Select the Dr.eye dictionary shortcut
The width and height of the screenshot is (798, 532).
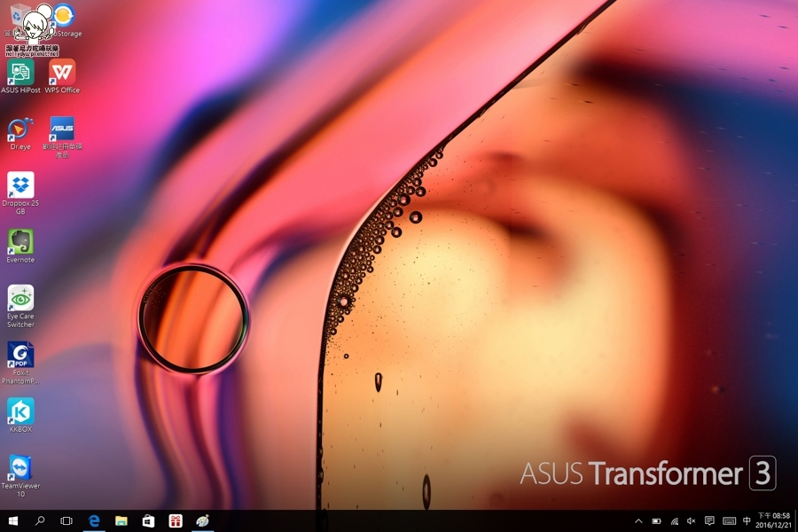pos(20,133)
